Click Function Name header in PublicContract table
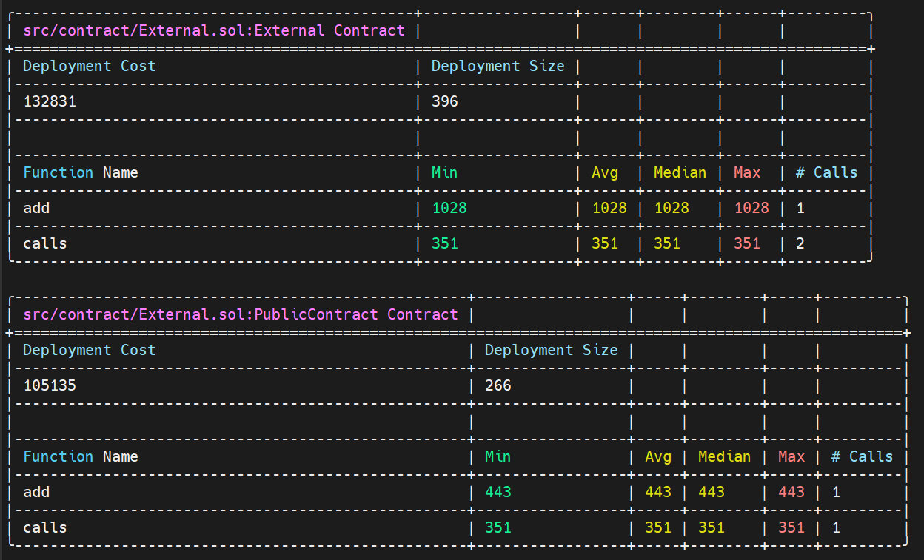The height and width of the screenshot is (560, 924). [x=81, y=456]
